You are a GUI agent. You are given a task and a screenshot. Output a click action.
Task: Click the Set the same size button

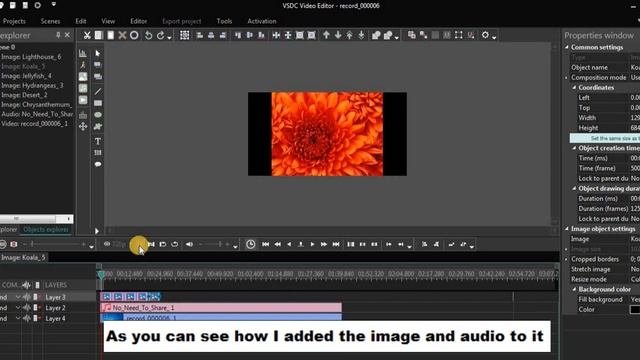(x=605, y=138)
